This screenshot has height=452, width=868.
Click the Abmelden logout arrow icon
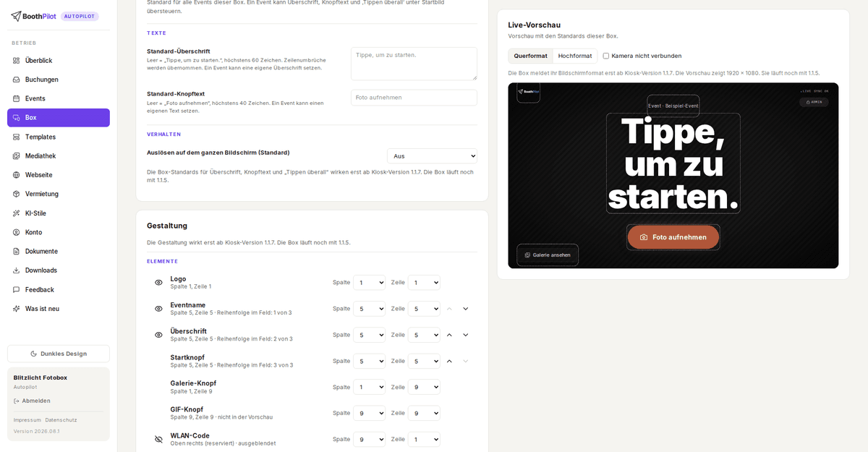tap(17, 401)
